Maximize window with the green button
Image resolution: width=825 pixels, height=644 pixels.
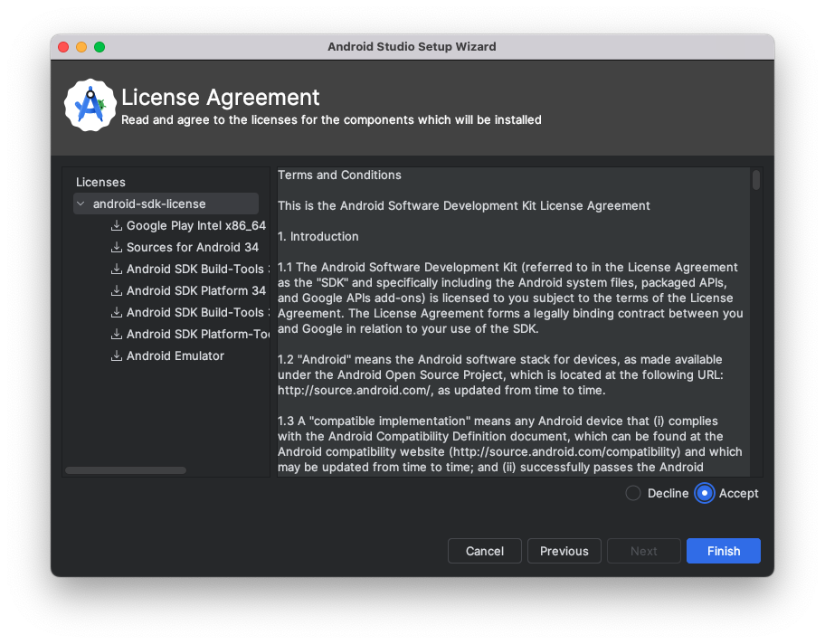point(100,47)
